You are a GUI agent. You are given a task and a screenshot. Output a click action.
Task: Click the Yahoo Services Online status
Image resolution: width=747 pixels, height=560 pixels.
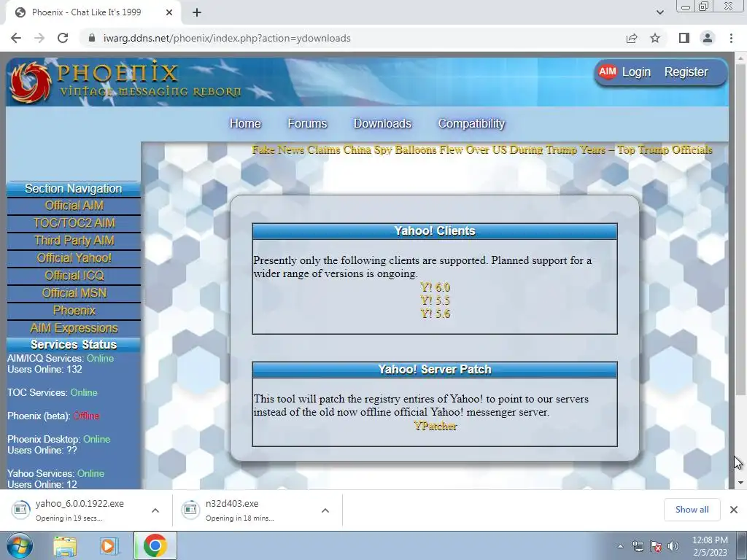tap(90, 473)
